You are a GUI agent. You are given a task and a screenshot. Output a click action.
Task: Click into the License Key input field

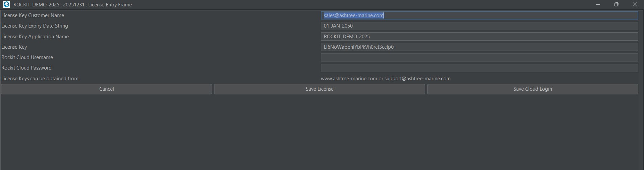[479, 47]
